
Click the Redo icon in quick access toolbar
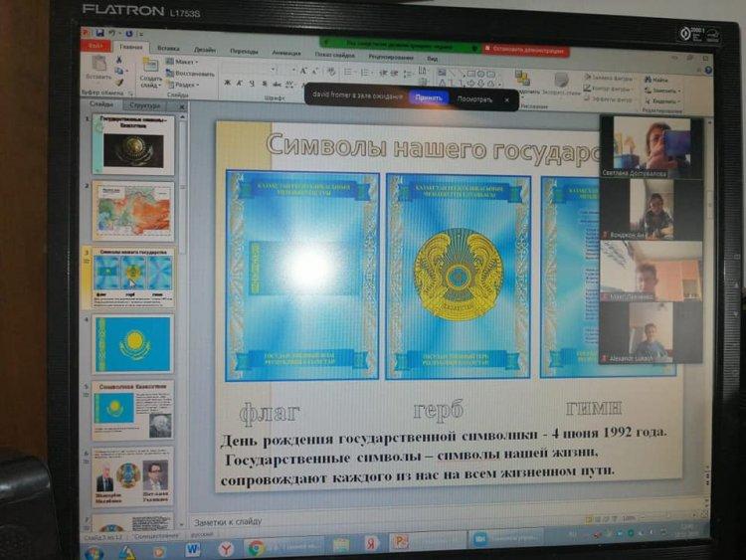point(129,33)
